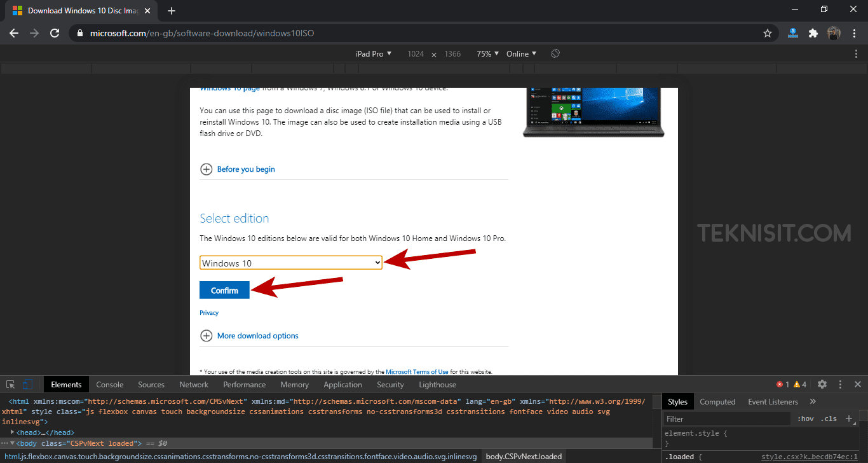
Task: Open the Privacy link
Action: pyautogui.click(x=209, y=313)
